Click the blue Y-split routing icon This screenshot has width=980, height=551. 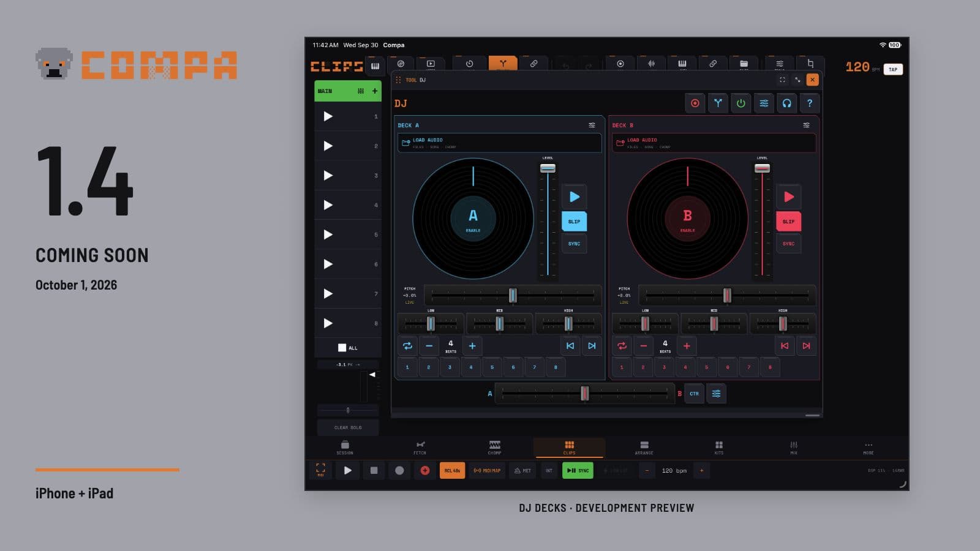click(718, 103)
